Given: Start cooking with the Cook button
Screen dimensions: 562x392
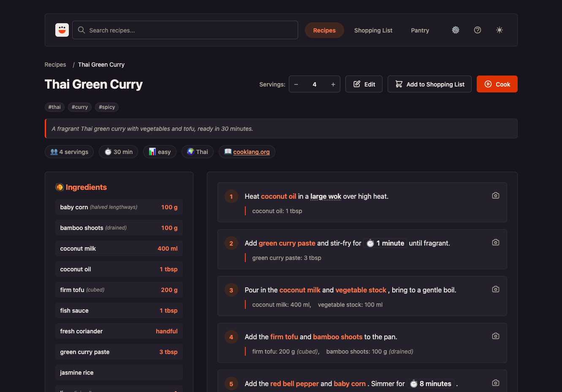Looking at the screenshot, I should (x=497, y=84).
